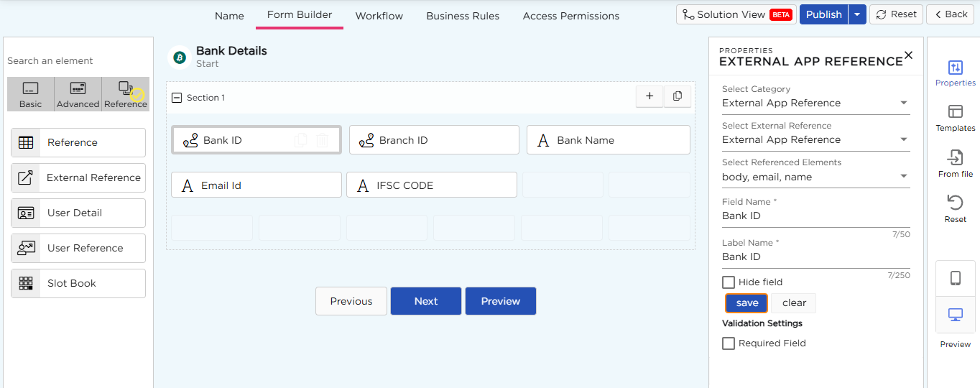Click the Next button
The height and width of the screenshot is (388, 980).
pos(426,301)
